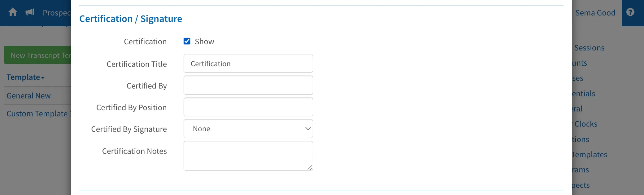Open the Prospects menu in navbar
Image resolution: width=644 pixels, height=195 pixels.
pyautogui.click(x=57, y=13)
